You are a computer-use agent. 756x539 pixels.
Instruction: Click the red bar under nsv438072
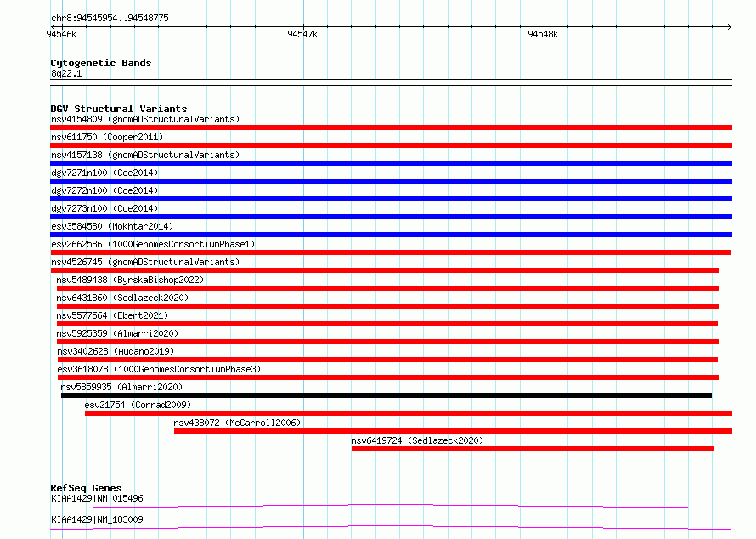tap(454, 431)
